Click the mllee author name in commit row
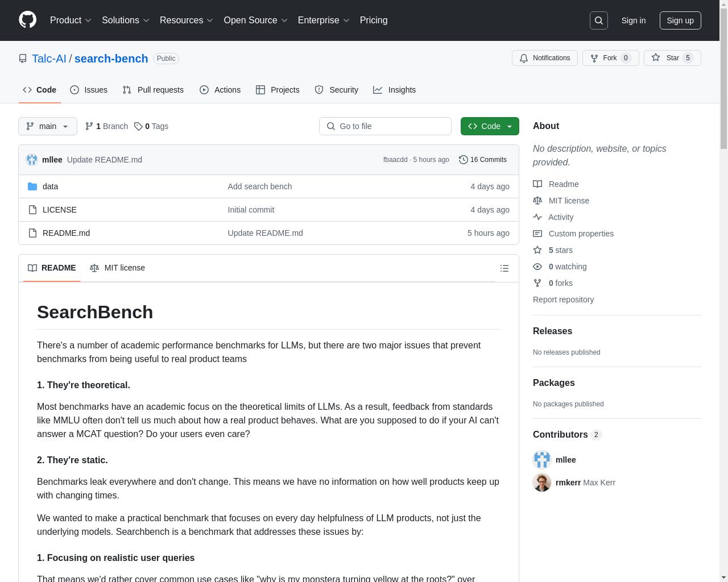Viewport: 728px width, 582px height. 52,160
